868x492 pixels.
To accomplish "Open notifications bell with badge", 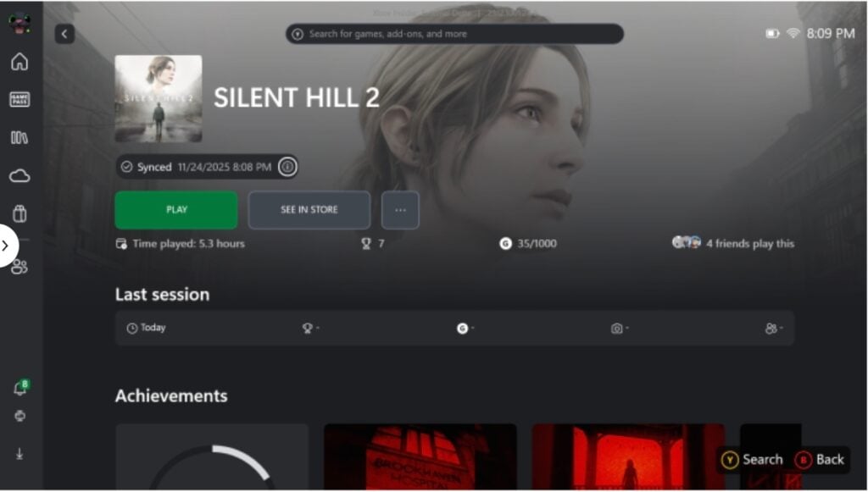I will point(20,388).
